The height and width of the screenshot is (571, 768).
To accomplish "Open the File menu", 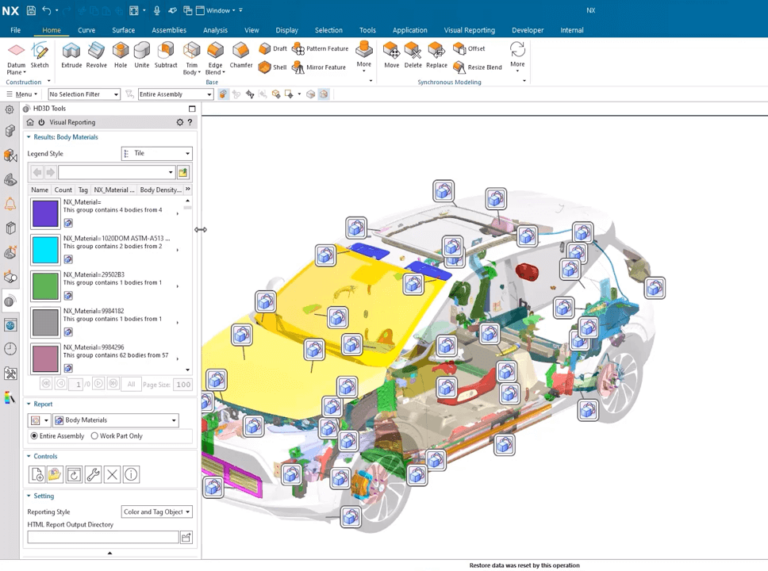I will click(16, 30).
